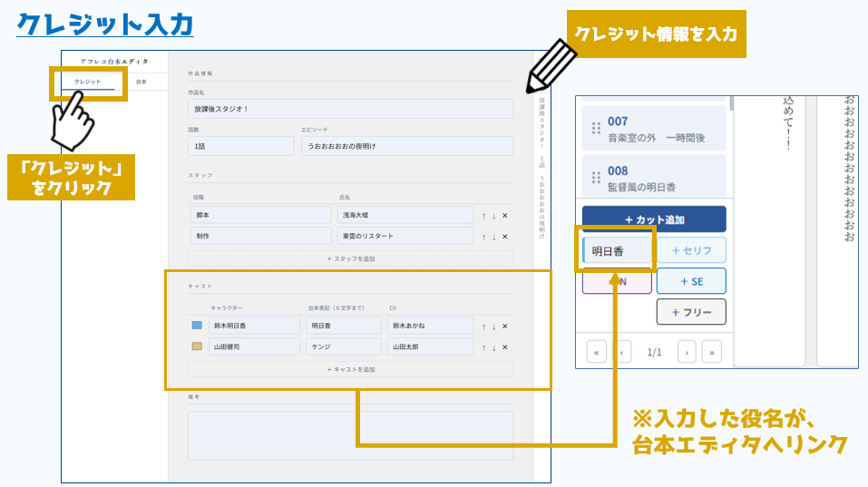Move the 制作 staff row up
The image size is (868, 487).
click(x=483, y=237)
